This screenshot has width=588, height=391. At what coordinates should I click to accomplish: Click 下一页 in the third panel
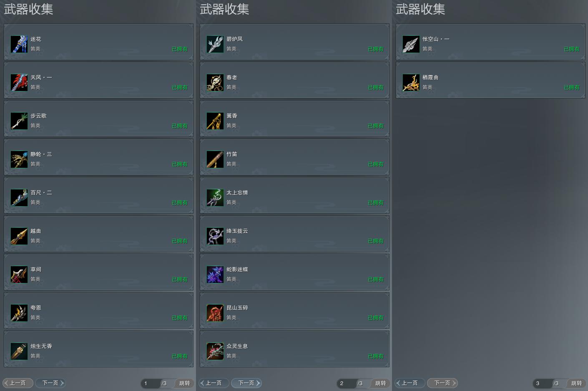point(442,383)
